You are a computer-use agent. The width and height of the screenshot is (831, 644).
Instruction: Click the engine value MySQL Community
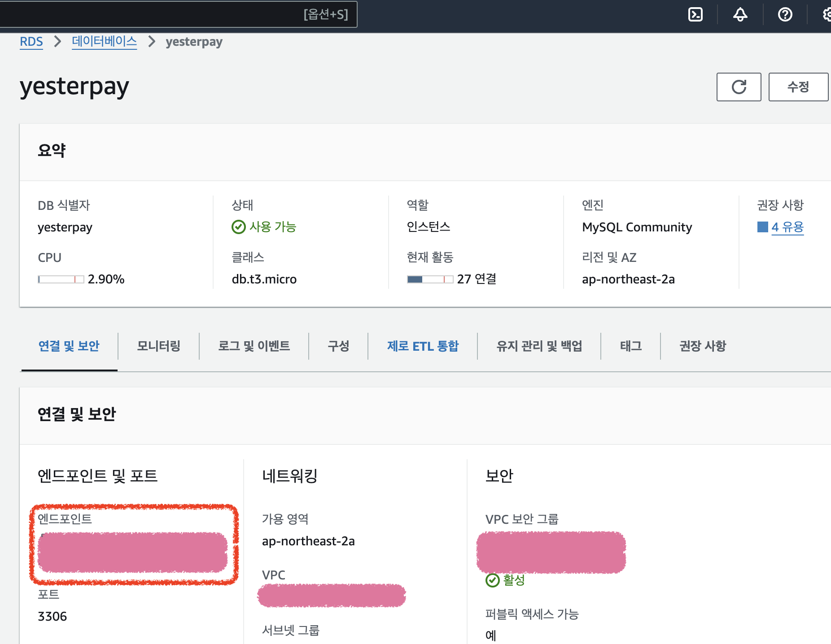click(637, 227)
